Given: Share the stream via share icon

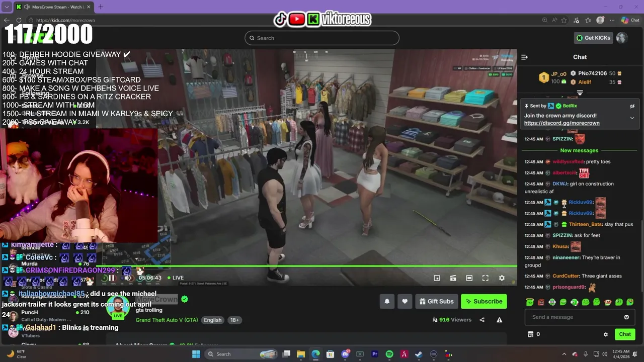Looking at the screenshot, I should click(x=482, y=320).
